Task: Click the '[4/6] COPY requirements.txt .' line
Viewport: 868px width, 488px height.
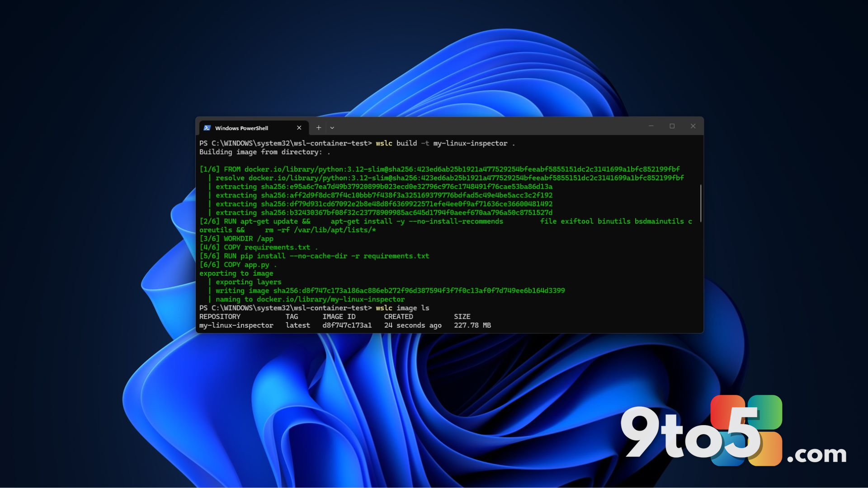Action: point(259,247)
